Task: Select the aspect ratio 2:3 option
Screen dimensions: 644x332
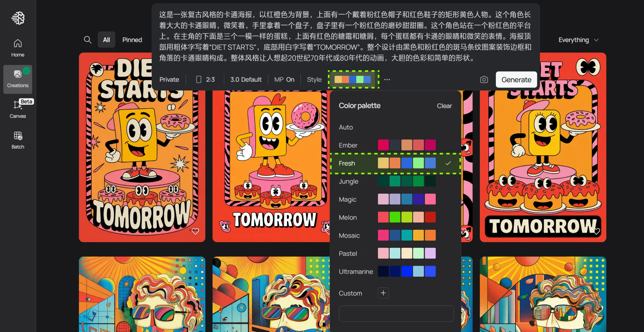Action: 205,80
